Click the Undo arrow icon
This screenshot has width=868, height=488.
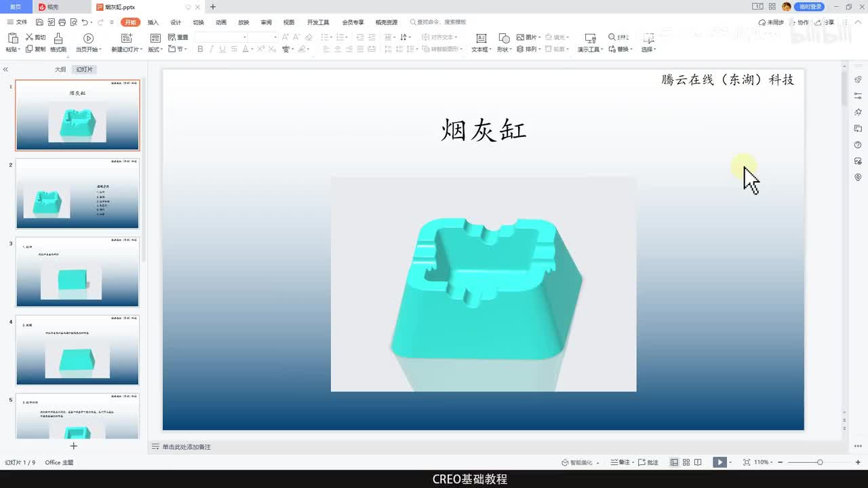85,22
